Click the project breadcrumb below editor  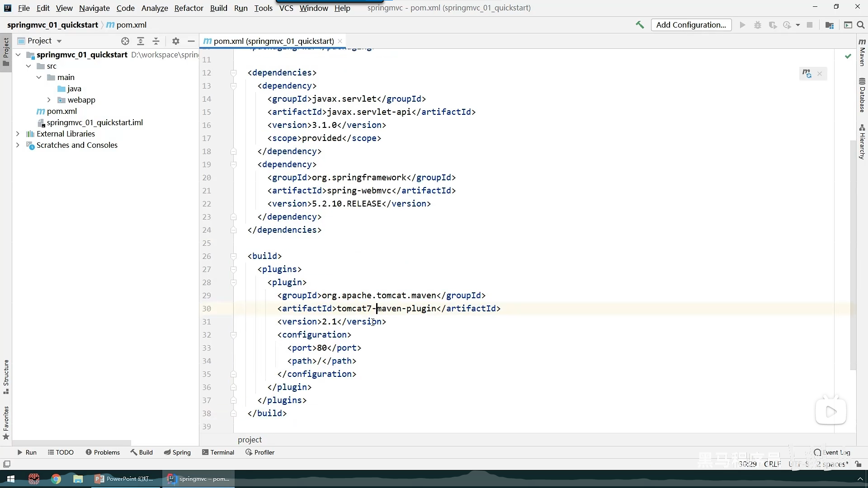tap(250, 440)
